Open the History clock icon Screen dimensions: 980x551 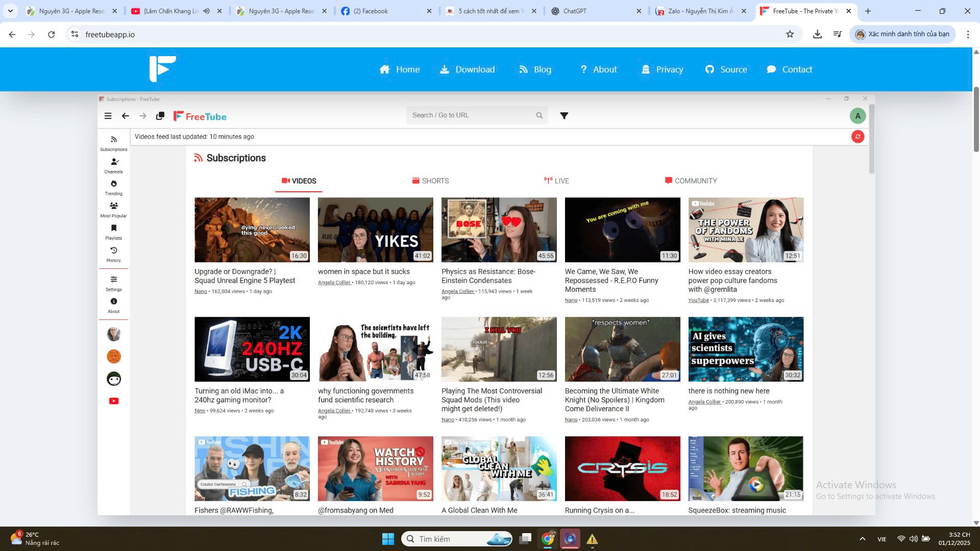pyautogui.click(x=113, y=251)
